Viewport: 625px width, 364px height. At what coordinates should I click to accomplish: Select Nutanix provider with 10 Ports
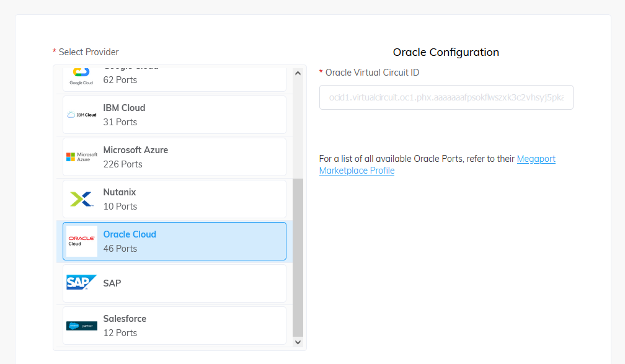[174, 199]
